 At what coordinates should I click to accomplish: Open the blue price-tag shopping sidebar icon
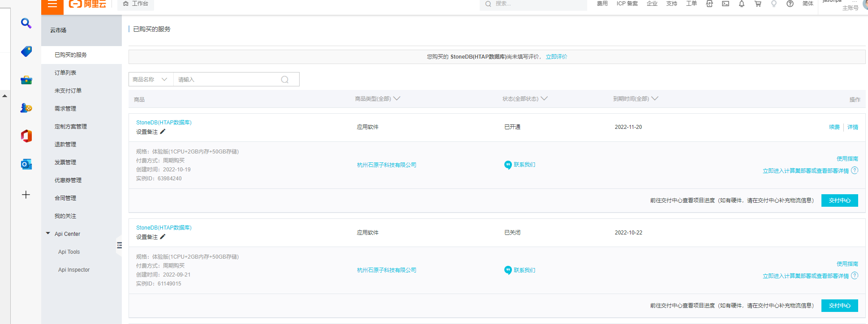click(26, 51)
